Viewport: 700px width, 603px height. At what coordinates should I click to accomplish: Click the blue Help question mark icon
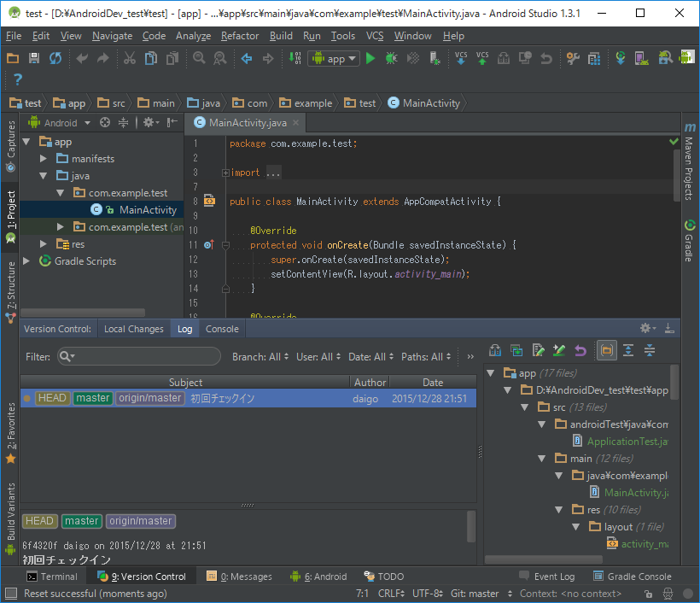(x=17, y=79)
